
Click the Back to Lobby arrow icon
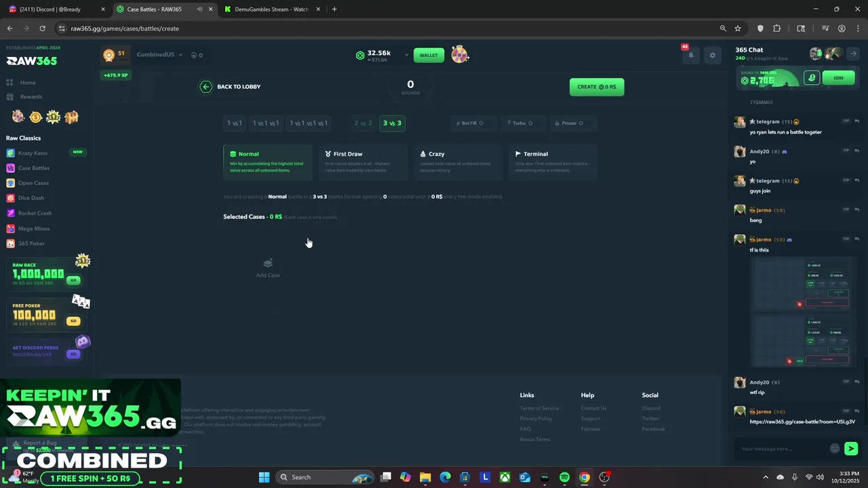coord(205,87)
